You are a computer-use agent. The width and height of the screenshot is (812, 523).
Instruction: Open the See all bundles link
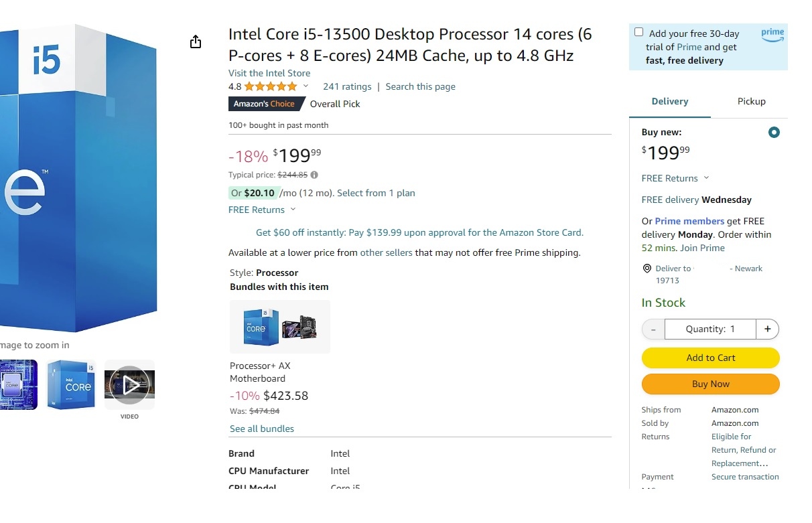click(262, 429)
